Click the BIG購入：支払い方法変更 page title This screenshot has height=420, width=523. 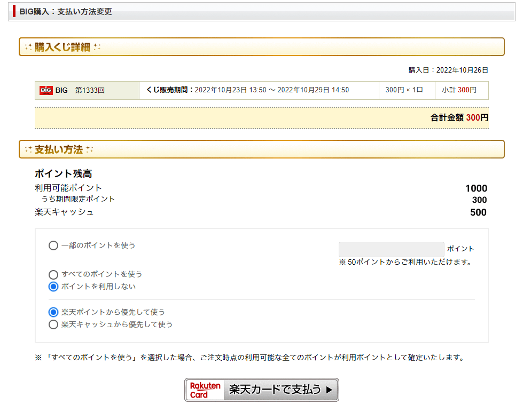pos(66,11)
